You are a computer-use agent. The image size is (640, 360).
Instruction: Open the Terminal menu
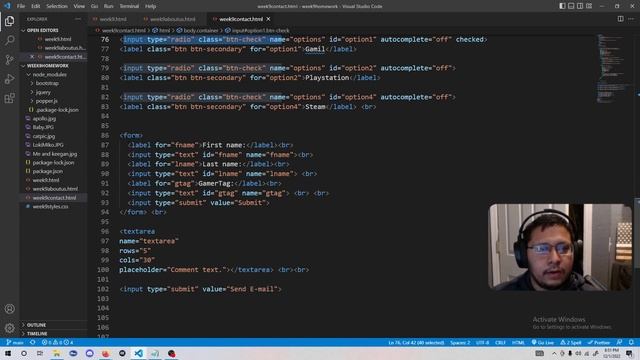coord(129,6)
